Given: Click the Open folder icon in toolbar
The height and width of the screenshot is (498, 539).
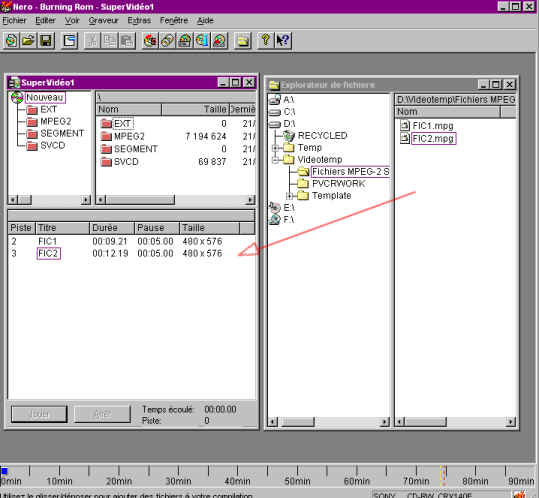Looking at the screenshot, I should (29, 41).
